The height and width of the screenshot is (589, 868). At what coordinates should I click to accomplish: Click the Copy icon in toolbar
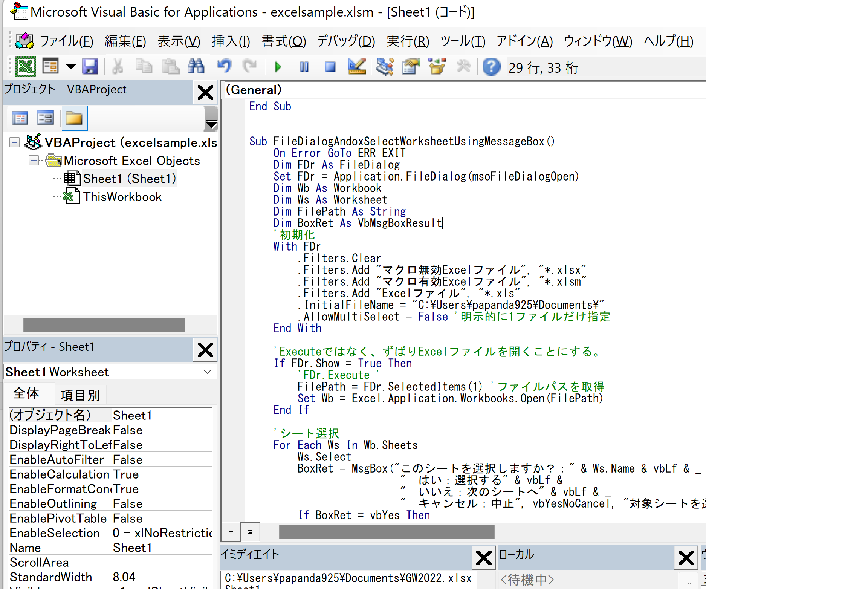144,67
